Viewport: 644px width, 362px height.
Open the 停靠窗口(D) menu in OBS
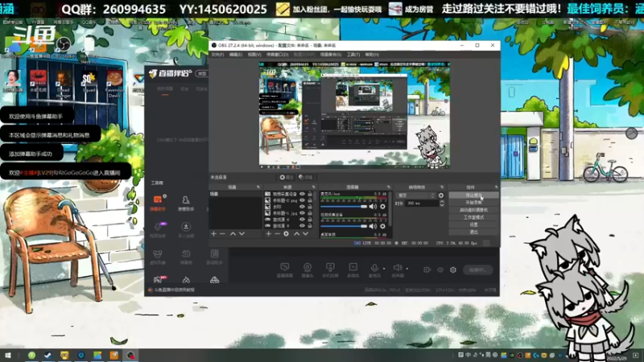click(277, 55)
